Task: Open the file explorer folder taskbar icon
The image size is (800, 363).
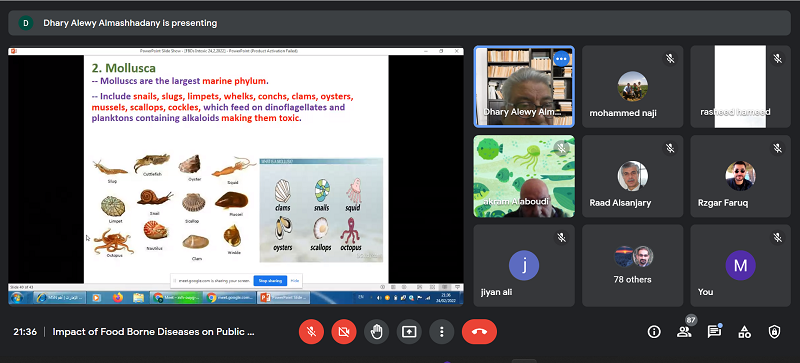Action: tap(138, 298)
